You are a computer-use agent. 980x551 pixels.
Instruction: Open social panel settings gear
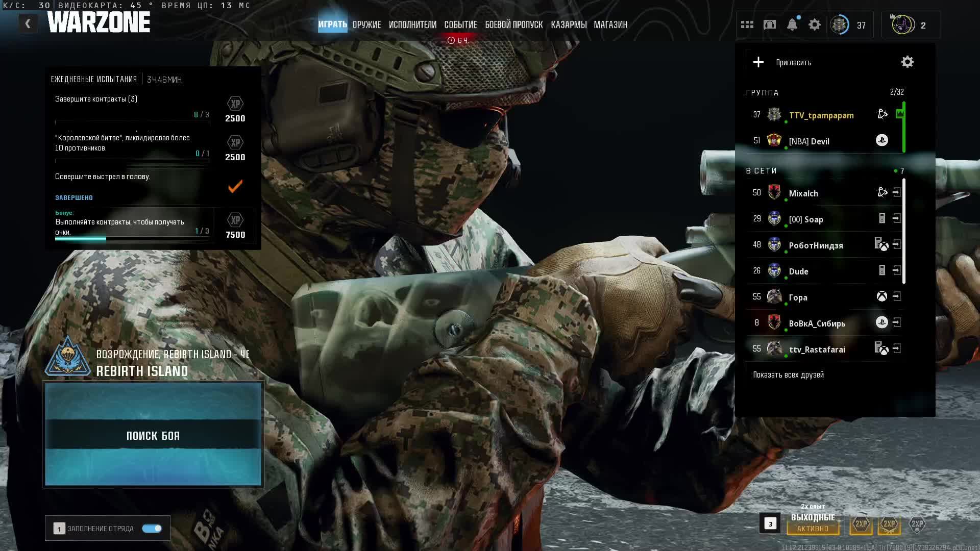click(x=907, y=62)
